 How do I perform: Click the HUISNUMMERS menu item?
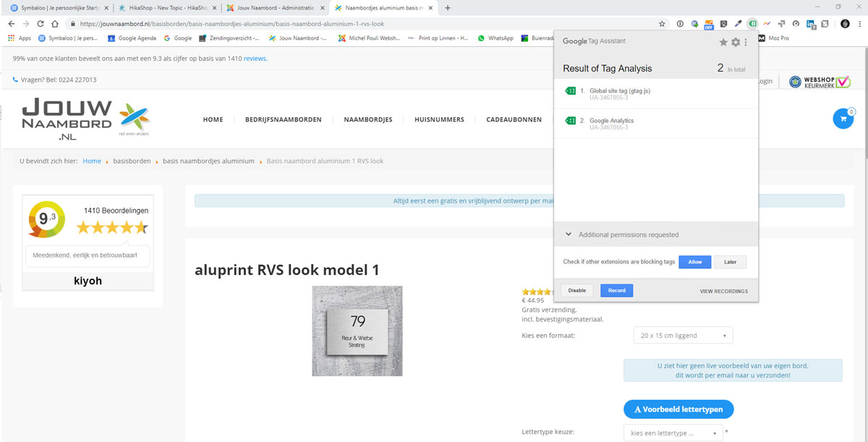tap(439, 119)
